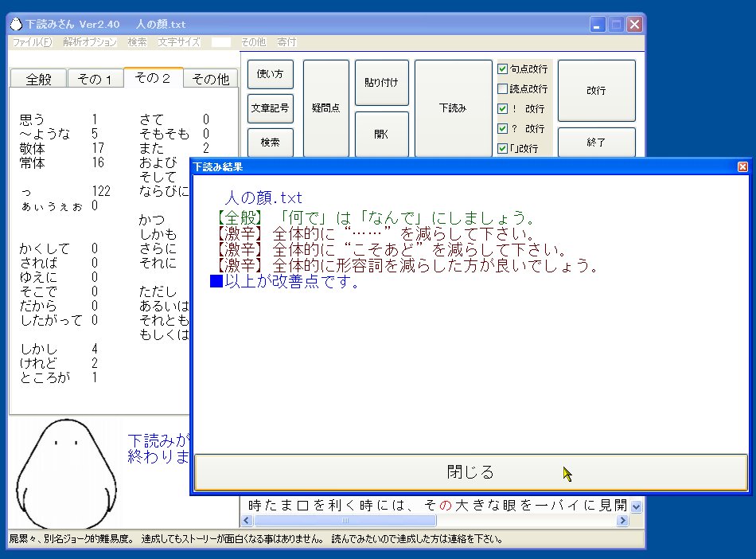Click the 開く open file button

click(382, 135)
